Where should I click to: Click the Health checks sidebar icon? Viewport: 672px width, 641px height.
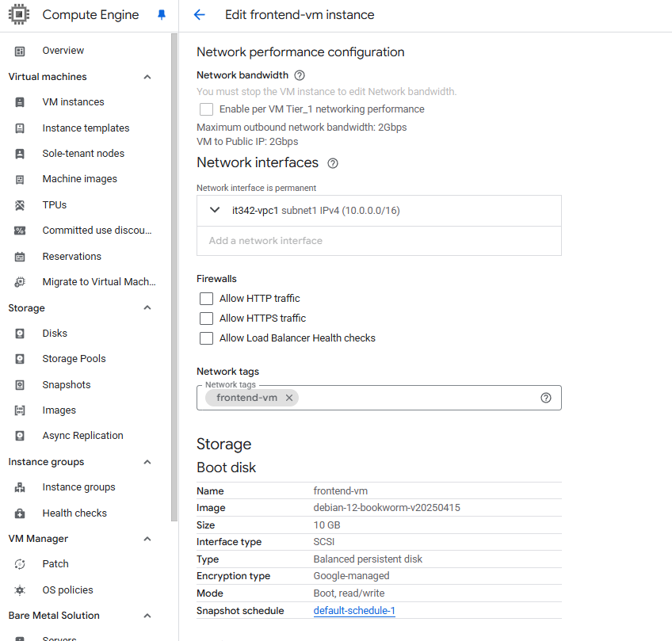coord(21,513)
